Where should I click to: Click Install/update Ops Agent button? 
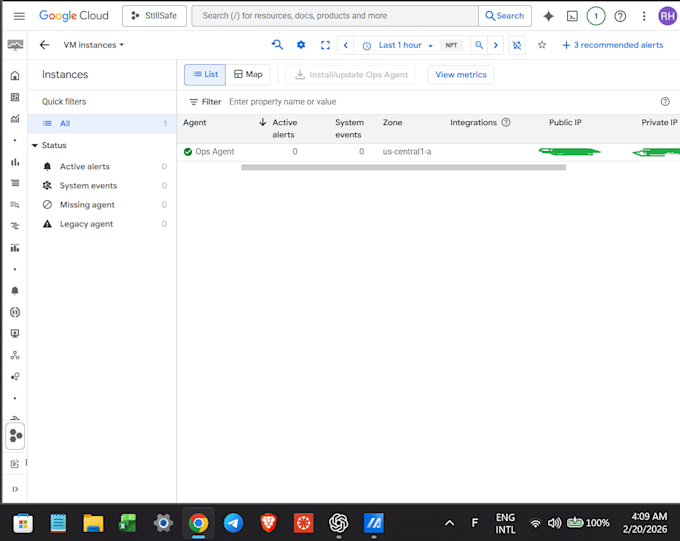pos(350,75)
